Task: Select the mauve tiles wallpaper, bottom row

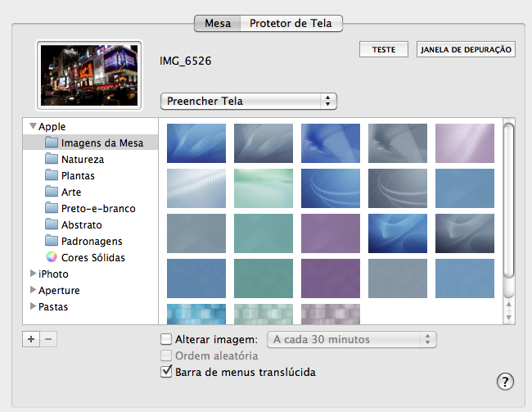Action: (x=331, y=315)
